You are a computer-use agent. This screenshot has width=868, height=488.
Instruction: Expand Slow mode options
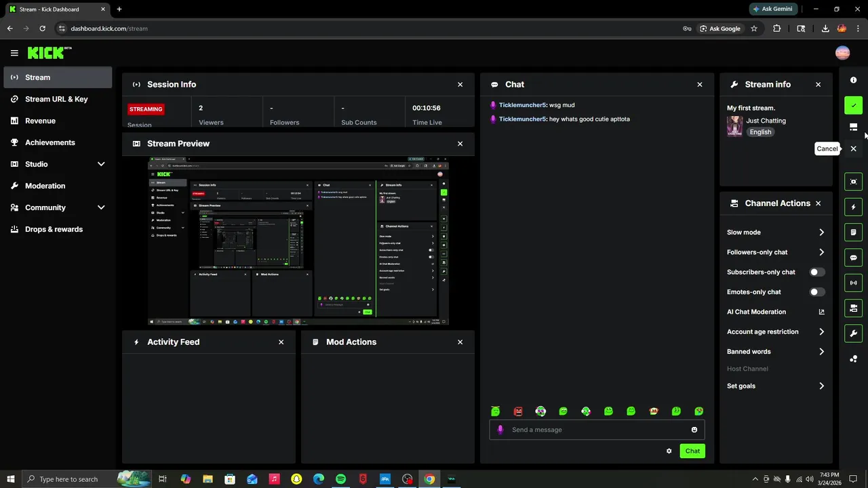tap(821, 232)
